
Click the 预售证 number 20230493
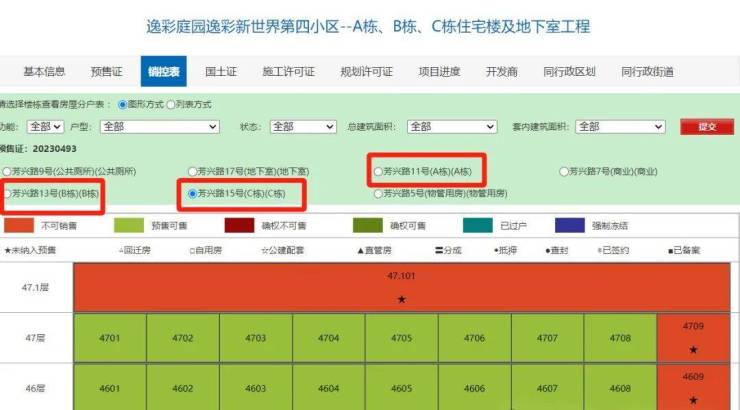[x=54, y=149]
